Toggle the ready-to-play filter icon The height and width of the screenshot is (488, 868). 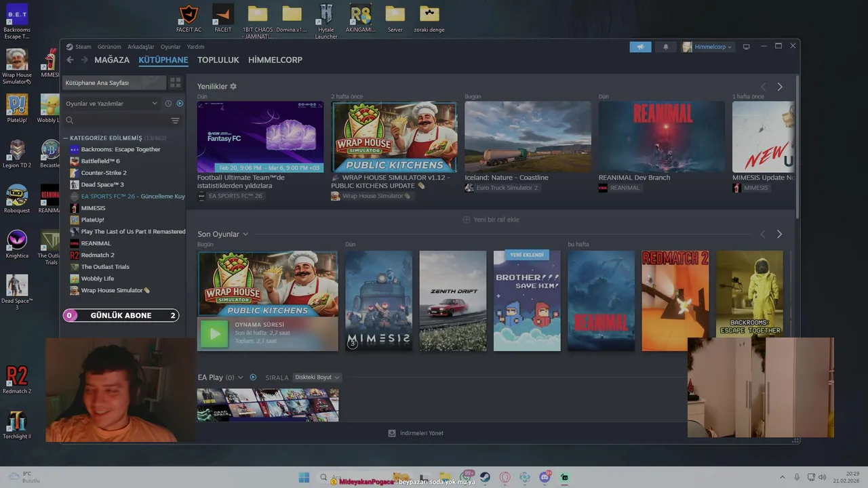click(180, 104)
